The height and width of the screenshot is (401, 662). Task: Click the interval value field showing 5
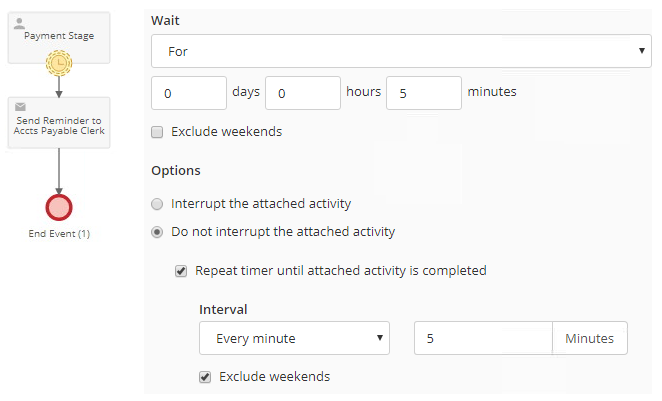[483, 338]
